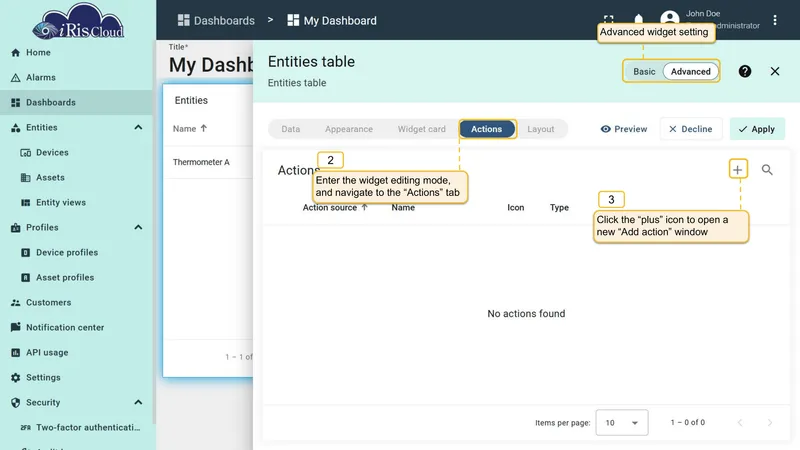The height and width of the screenshot is (450, 800).
Task: Collapse the Profiles sidebar section
Action: click(138, 228)
